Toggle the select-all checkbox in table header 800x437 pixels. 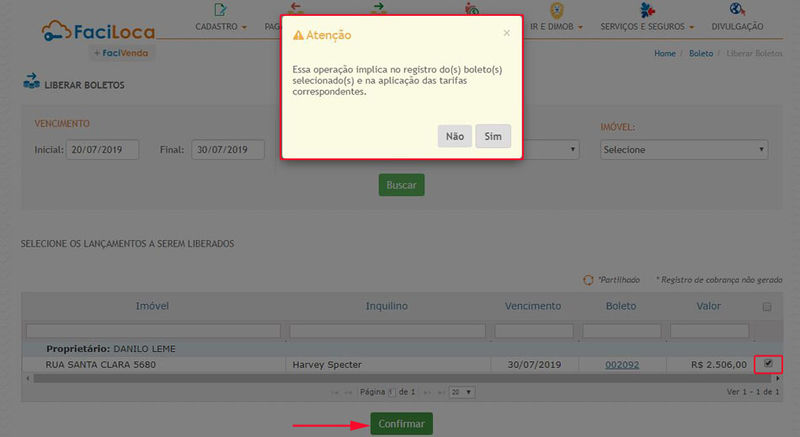click(x=767, y=307)
